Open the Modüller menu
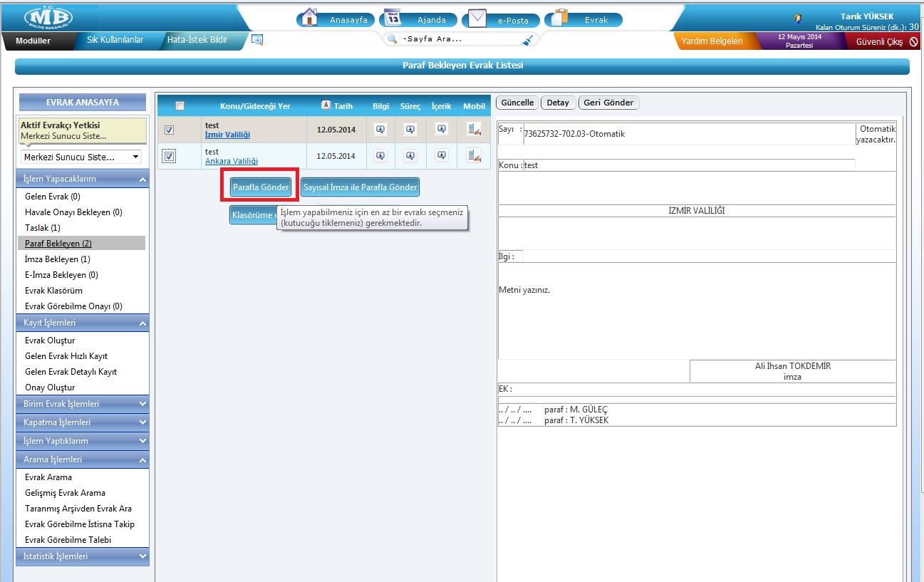This screenshot has width=924, height=582. (33, 41)
